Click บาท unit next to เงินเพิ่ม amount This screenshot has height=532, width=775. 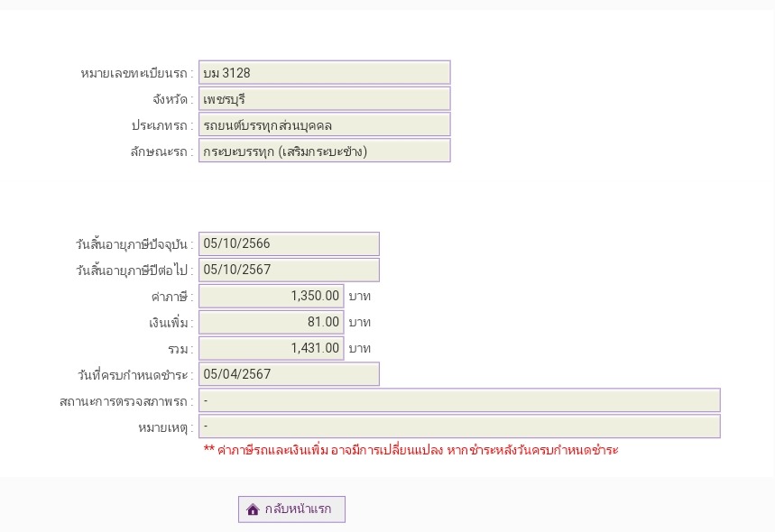pyautogui.click(x=359, y=323)
